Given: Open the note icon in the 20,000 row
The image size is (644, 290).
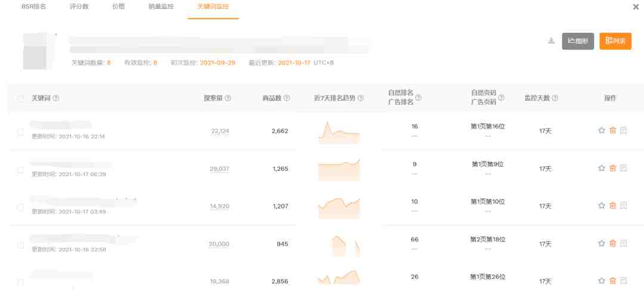Looking at the screenshot, I should pos(624,243).
